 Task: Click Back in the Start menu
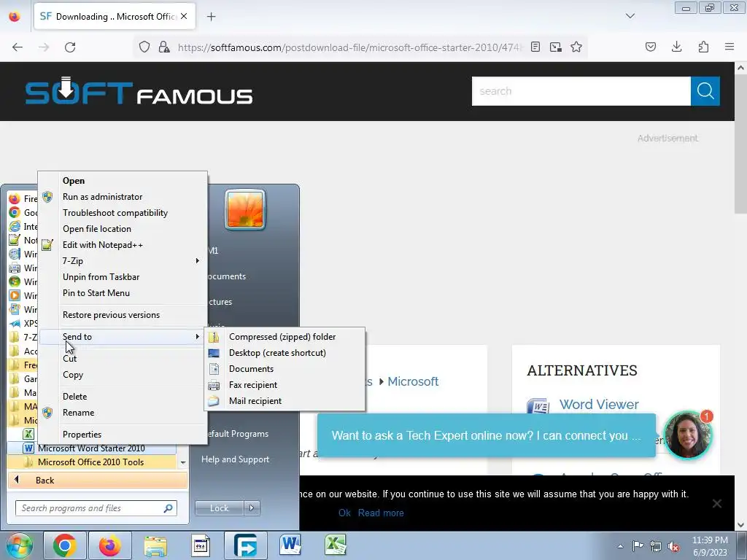pos(98,480)
